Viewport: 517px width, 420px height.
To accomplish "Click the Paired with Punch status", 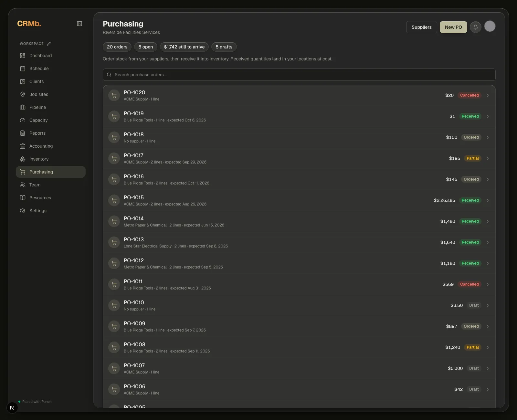I will tap(35, 402).
